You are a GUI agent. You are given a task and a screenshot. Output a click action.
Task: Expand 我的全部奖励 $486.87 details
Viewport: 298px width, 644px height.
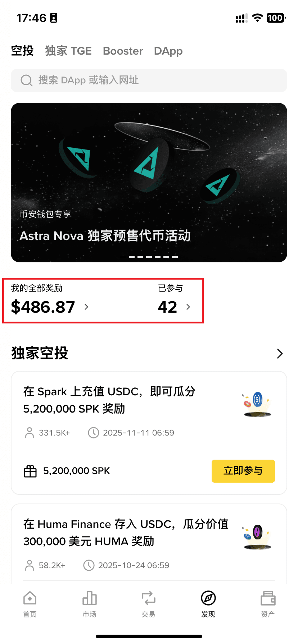coord(86,307)
